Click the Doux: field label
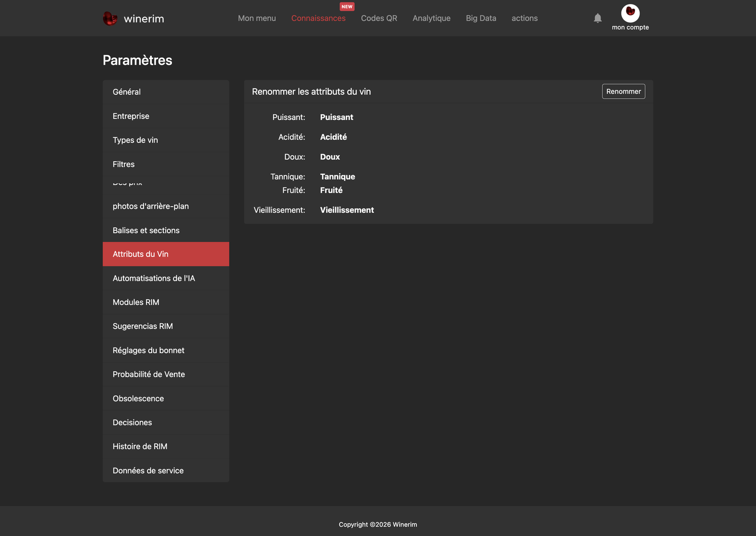Screen dimensions: 756x536 (295, 157)
